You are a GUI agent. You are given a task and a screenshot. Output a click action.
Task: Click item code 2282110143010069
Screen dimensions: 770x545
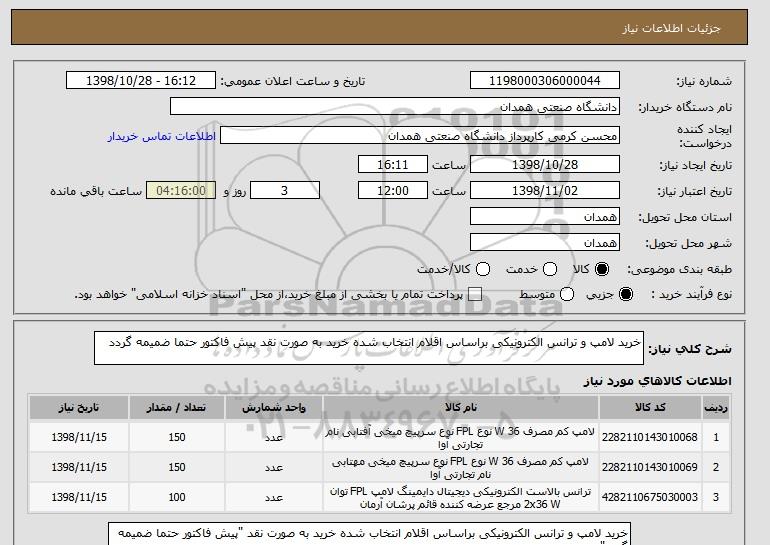pyautogui.click(x=650, y=467)
